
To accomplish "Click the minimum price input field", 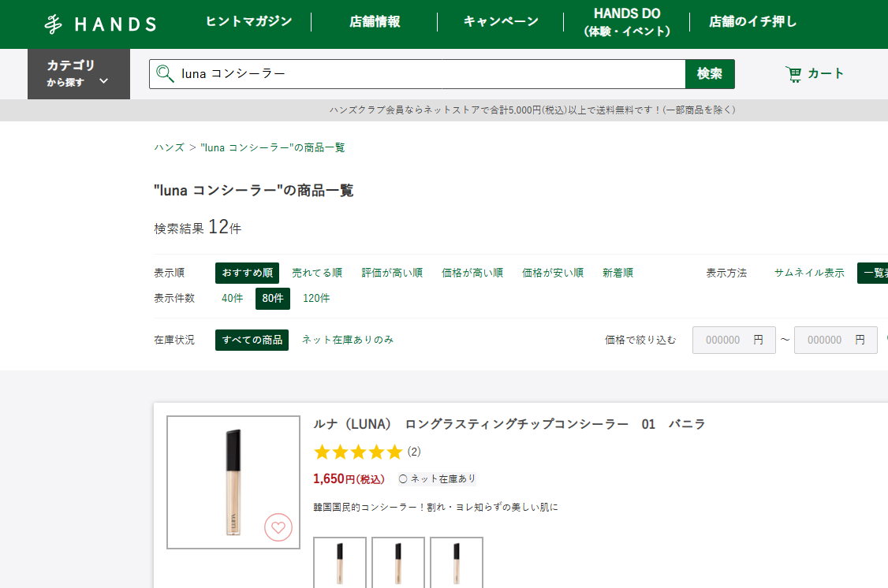I will [x=734, y=341].
